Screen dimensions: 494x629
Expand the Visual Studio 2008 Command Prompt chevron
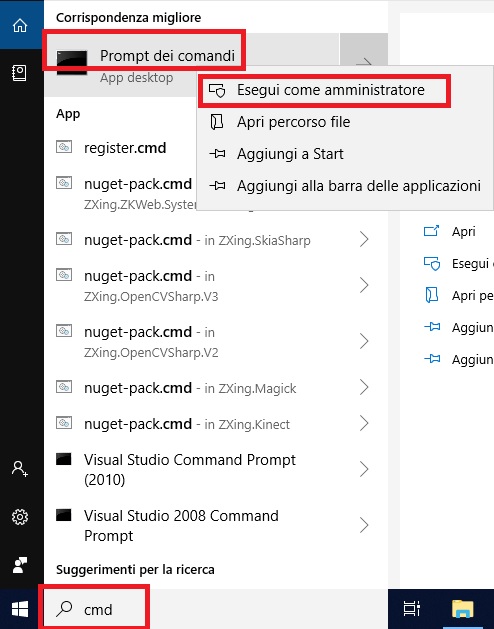pos(364,525)
